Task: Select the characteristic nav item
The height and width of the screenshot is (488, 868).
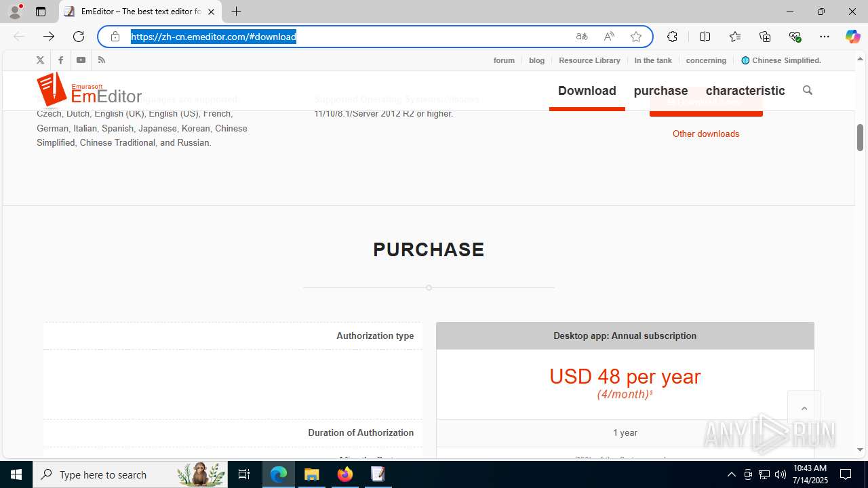Action: (745, 91)
